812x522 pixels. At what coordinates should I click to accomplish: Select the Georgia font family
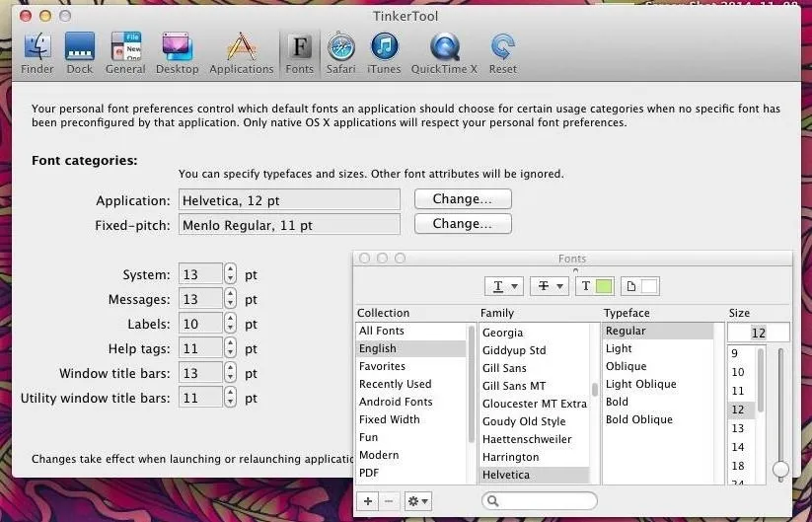[534, 333]
